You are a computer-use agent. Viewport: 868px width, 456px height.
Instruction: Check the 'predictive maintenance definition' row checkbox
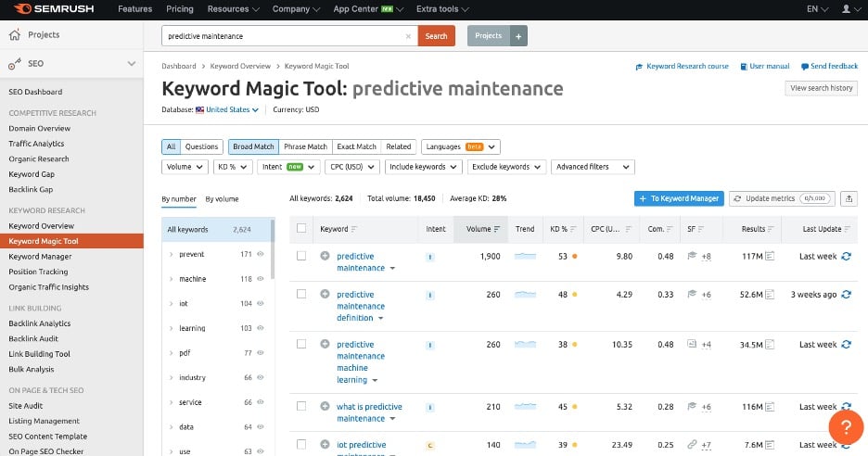[x=301, y=294]
